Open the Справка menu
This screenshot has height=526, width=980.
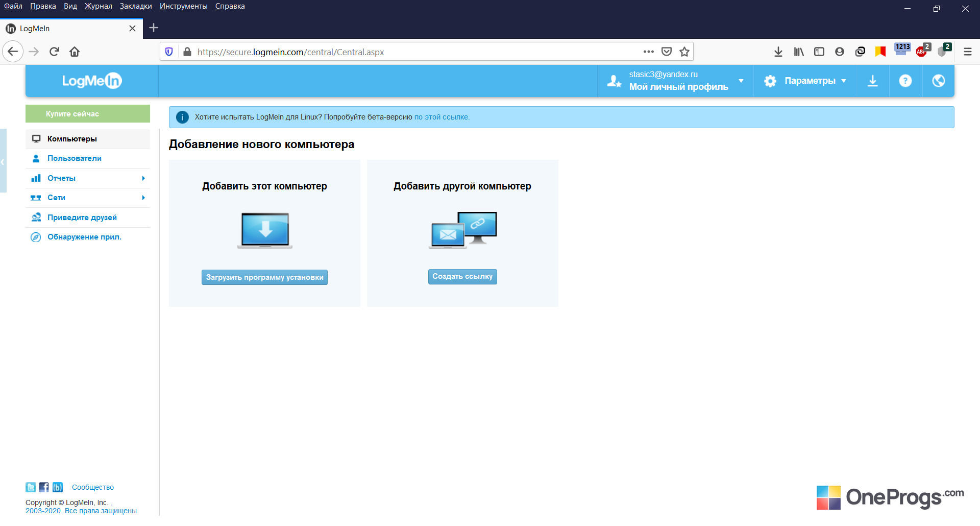coord(230,6)
